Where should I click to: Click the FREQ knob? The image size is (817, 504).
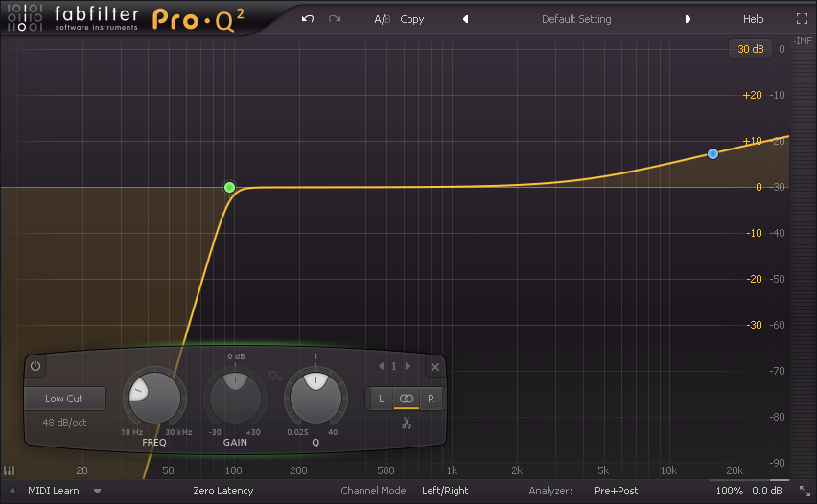click(154, 399)
